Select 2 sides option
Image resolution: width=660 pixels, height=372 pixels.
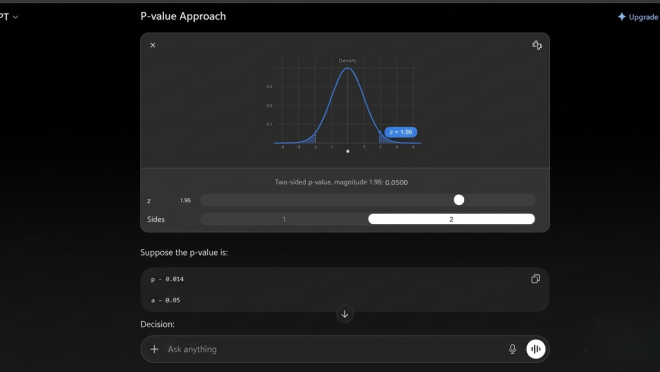click(451, 219)
